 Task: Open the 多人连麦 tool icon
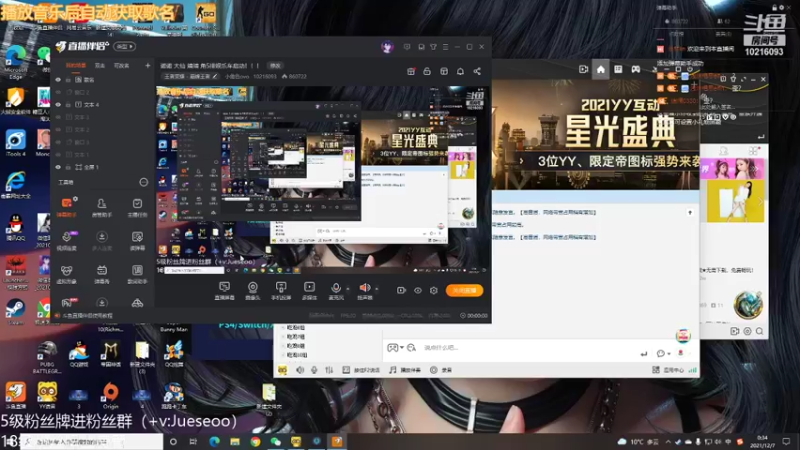pyautogui.click(x=102, y=240)
